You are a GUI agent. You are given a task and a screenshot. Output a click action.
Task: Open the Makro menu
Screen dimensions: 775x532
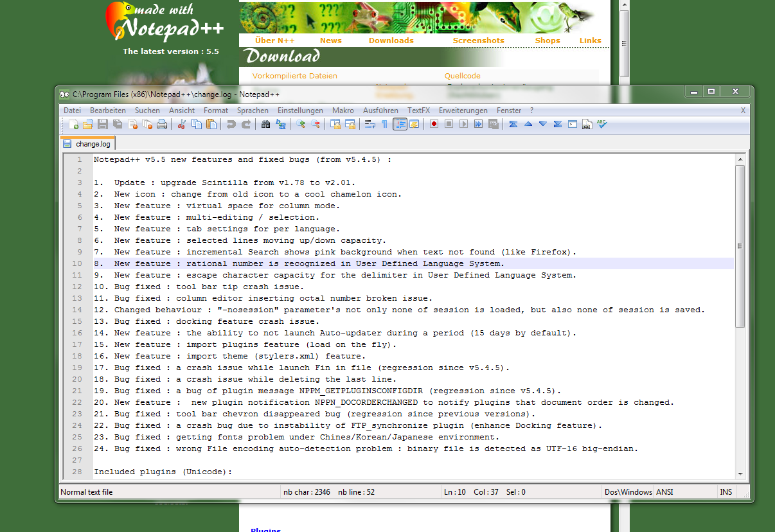pos(343,111)
